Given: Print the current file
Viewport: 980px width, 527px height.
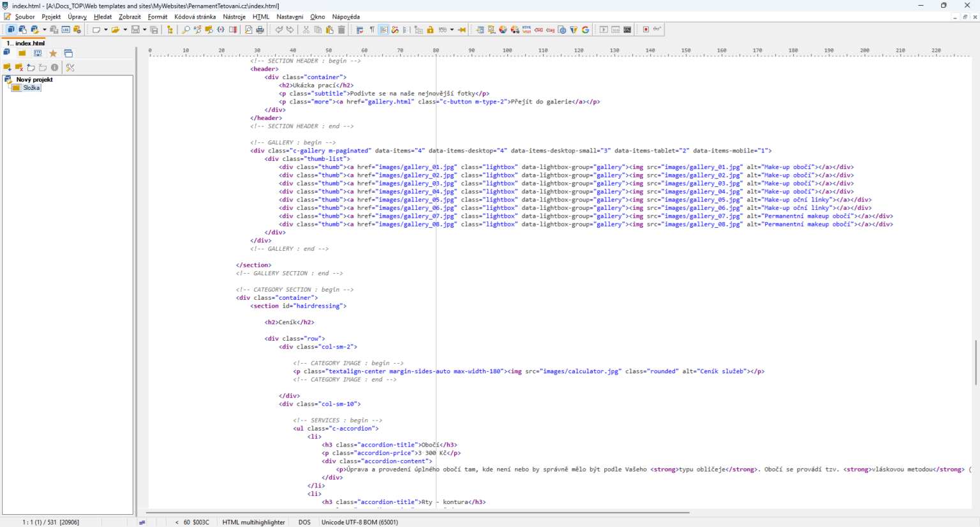Looking at the screenshot, I should (258, 29).
